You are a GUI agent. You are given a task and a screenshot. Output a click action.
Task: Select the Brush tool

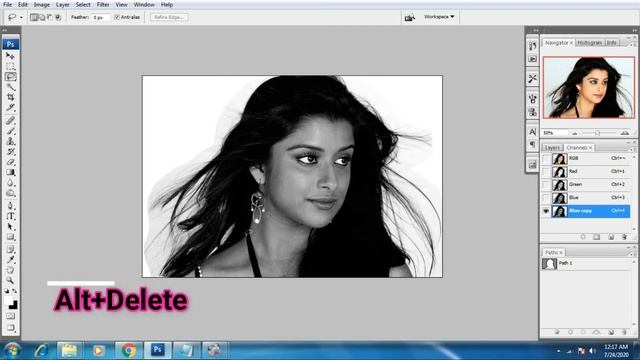(10, 131)
